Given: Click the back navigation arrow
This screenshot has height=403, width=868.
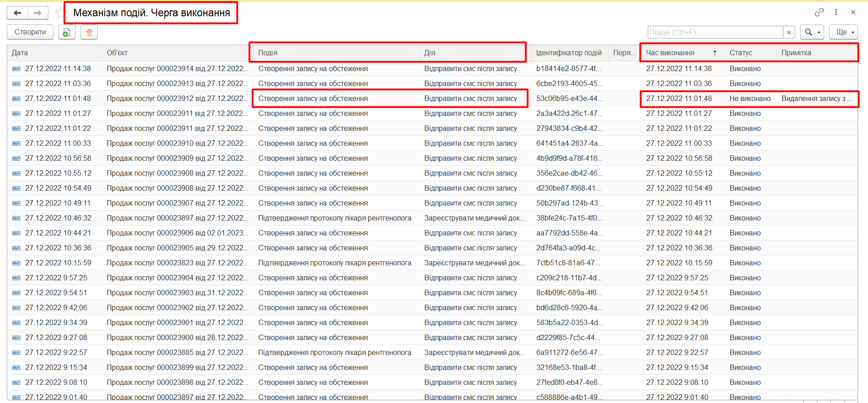Looking at the screenshot, I should pyautogui.click(x=17, y=13).
